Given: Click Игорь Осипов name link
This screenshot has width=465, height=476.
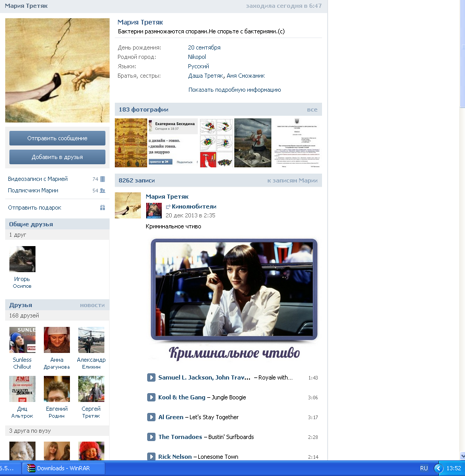Looking at the screenshot, I should tap(22, 283).
